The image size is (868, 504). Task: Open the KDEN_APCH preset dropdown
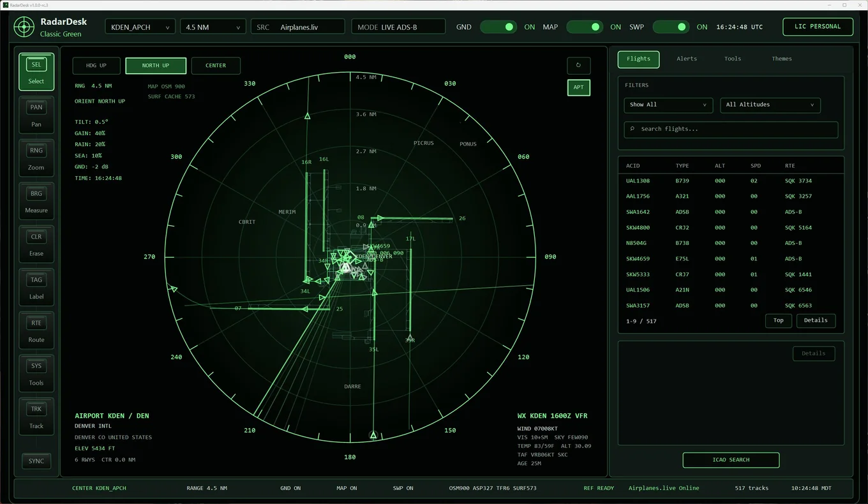pos(140,27)
